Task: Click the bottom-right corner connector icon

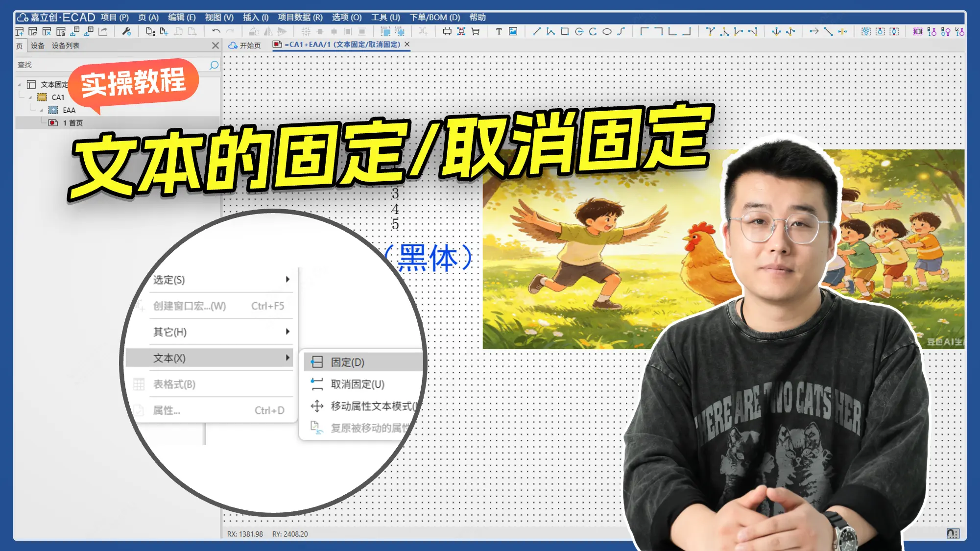Action: (687, 32)
